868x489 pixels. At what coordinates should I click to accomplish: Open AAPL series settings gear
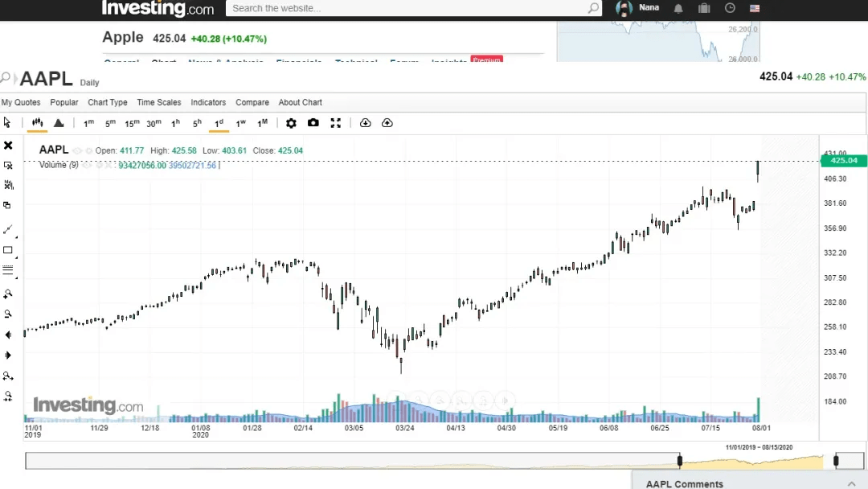click(89, 150)
